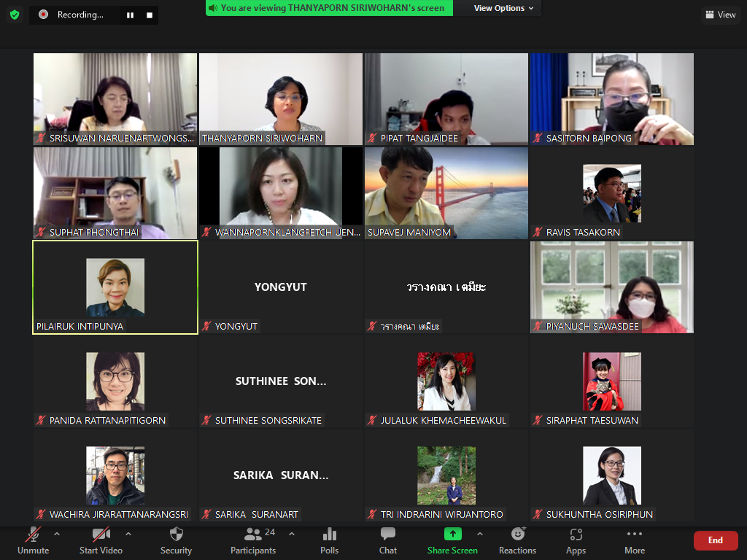Select SUPAVEJ MANIYOM video tile

coord(446,192)
